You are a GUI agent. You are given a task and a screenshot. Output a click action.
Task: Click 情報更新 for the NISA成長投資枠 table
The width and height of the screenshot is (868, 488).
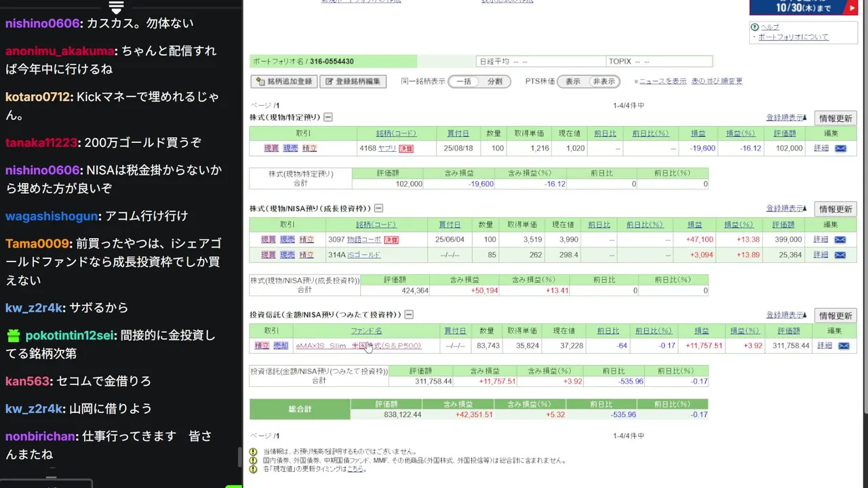835,209
